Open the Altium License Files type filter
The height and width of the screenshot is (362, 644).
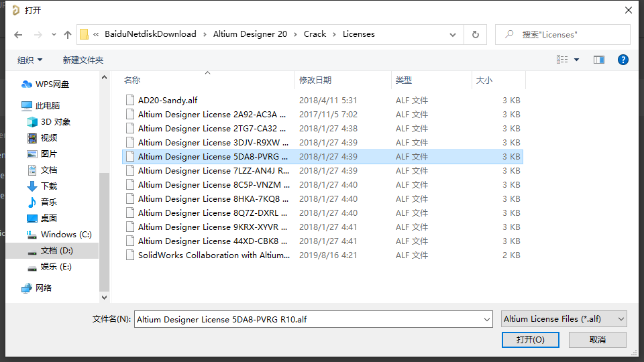(x=564, y=319)
